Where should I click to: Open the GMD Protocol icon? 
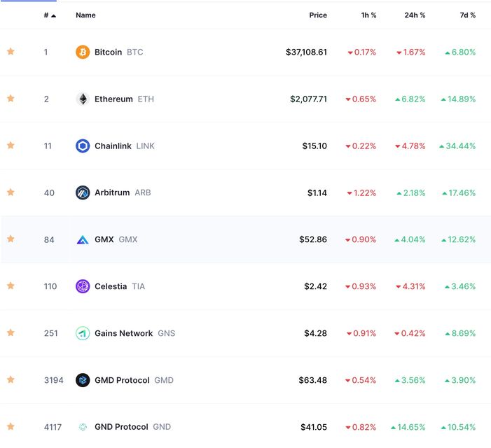tap(83, 380)
